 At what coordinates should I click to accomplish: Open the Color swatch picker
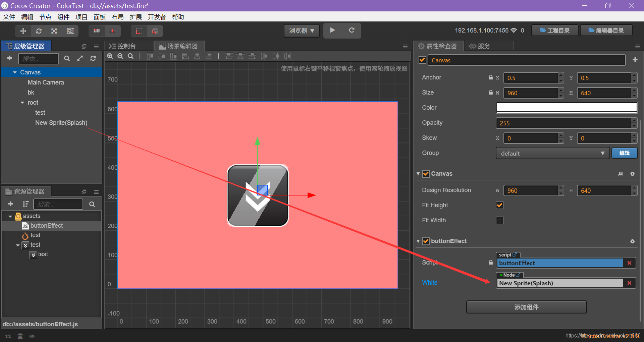[x=567, y=108]
